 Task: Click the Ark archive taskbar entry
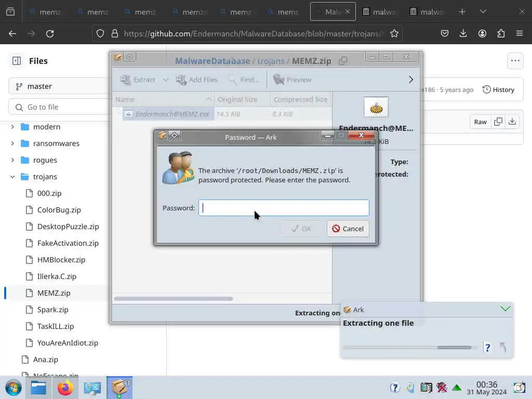[119, 388]
